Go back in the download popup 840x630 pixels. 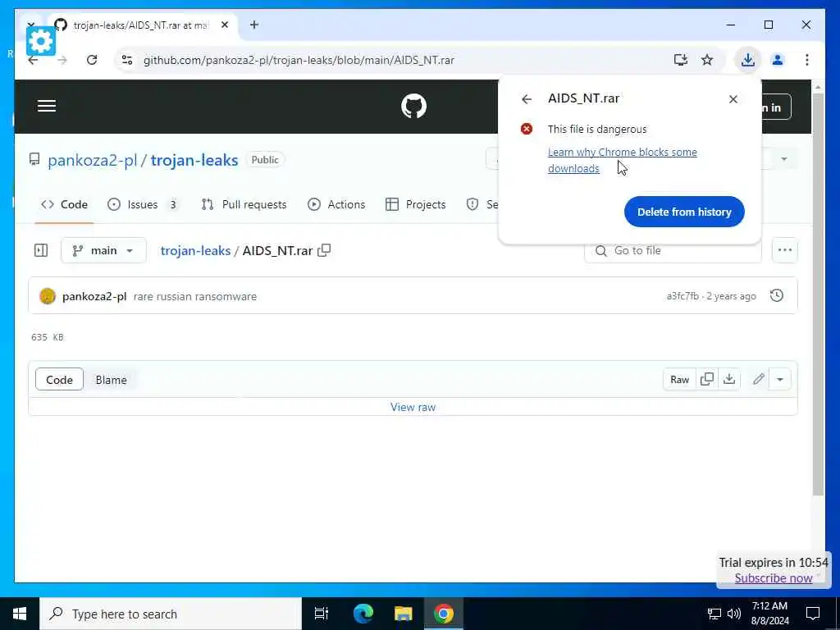pyautogui.click(x=527, y=99)
